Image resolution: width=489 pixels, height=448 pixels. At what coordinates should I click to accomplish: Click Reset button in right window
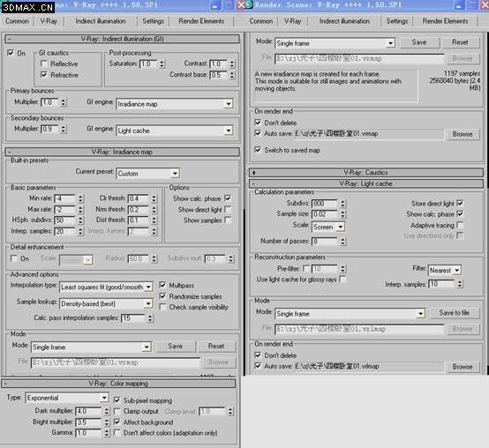coord(460,42)
